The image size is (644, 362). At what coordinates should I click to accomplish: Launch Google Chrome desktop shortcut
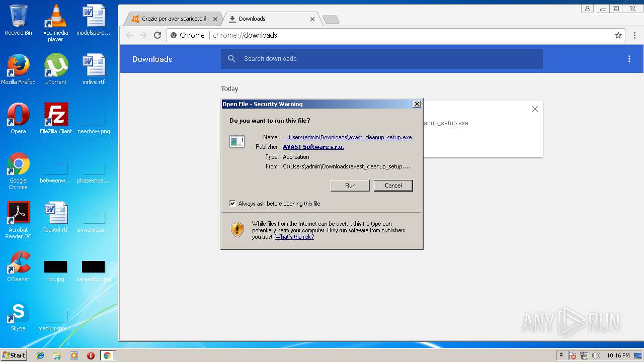18,171
